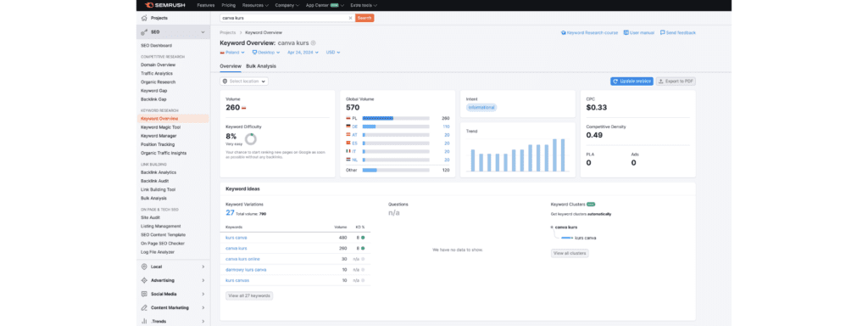Click the Projects breadcrumb link
This screenshot has height=326, width=868.
coord(227,33)
